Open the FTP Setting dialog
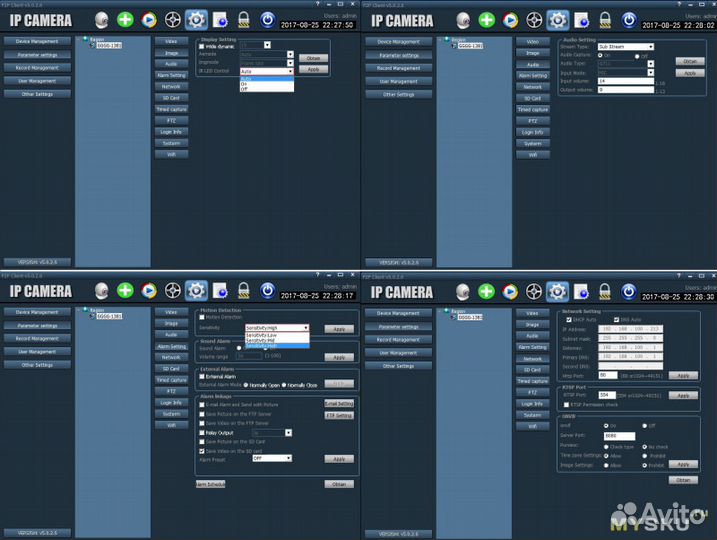 click(x=338, y=415)
